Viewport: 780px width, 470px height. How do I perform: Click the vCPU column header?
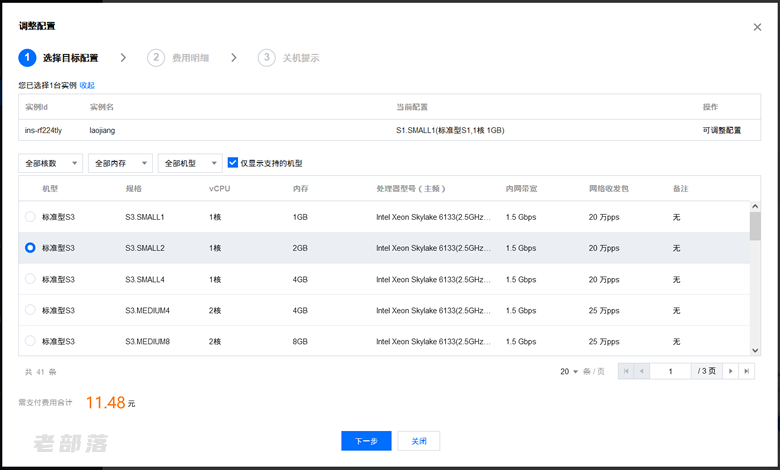(x=219, y=188)
